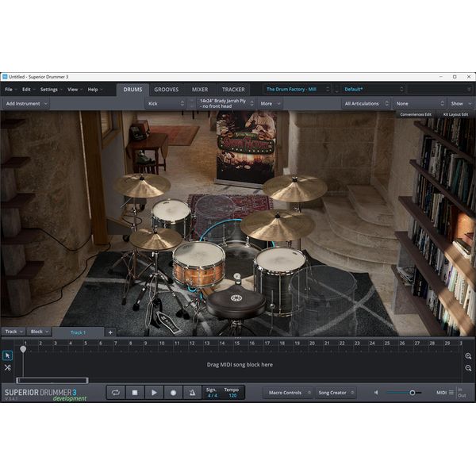Viewport: 476px width, 476px height.
Task: Click the playhead marker at bar 1
Action: click(x=23, y=349)
